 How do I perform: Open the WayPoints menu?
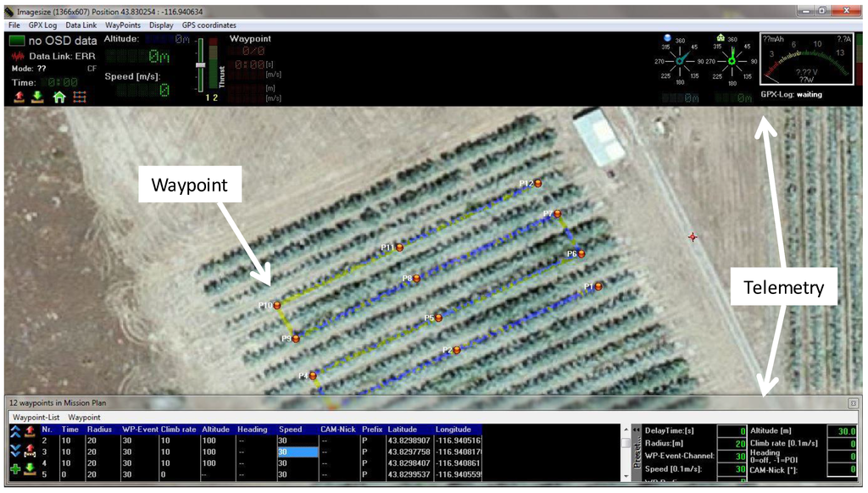[x=117, y=25]
